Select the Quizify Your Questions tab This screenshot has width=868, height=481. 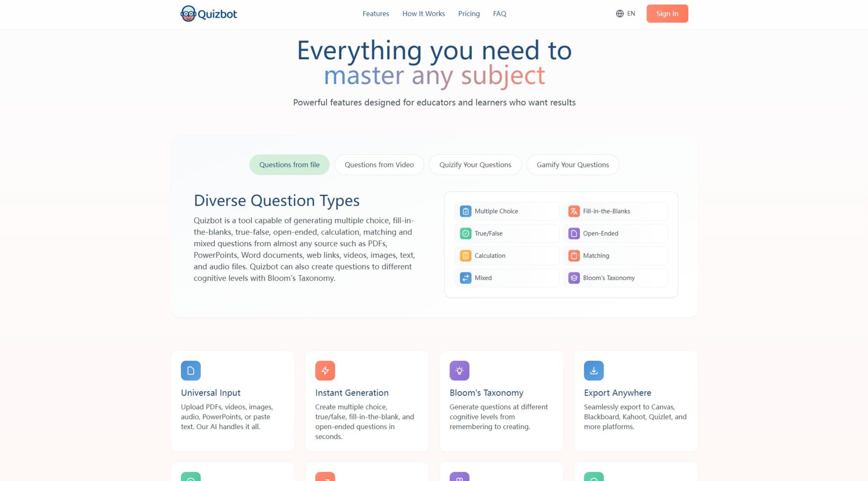(475, 165)
